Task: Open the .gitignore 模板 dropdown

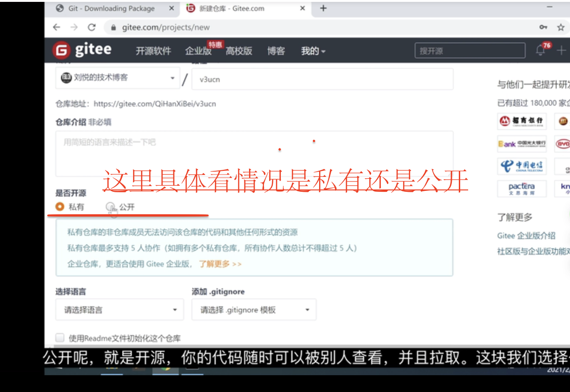Action: pos(254,309)
